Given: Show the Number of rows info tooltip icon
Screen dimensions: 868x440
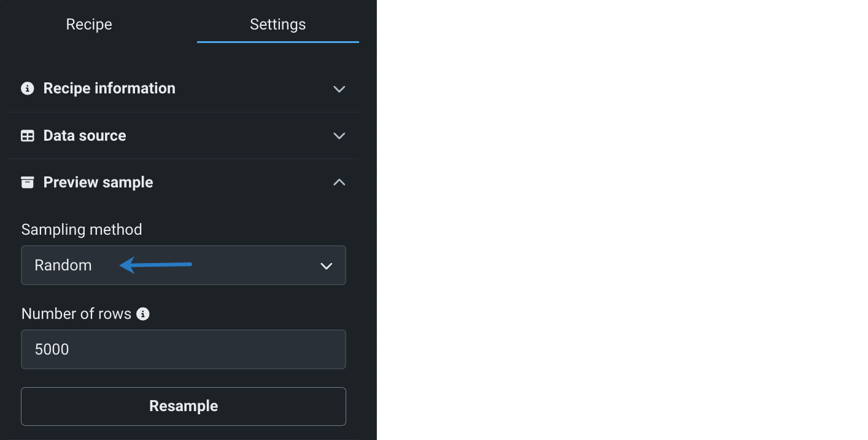Looking at the screenshot, I should tap(143, 314).
